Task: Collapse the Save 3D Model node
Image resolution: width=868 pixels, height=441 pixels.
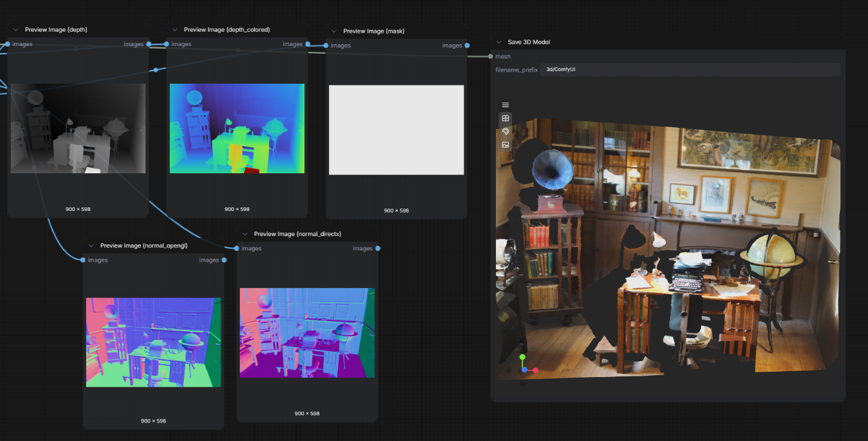Action: [499, 42]
